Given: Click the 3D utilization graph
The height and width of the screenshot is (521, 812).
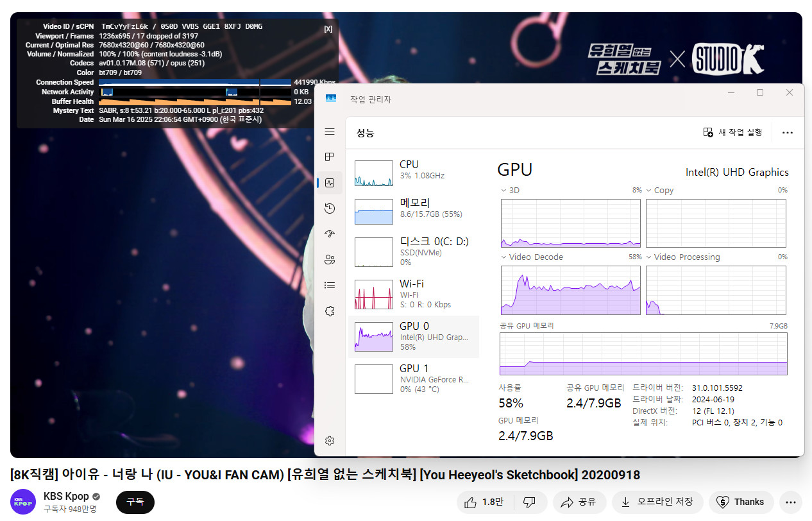Looking at the screenshot, I should 570,223.
